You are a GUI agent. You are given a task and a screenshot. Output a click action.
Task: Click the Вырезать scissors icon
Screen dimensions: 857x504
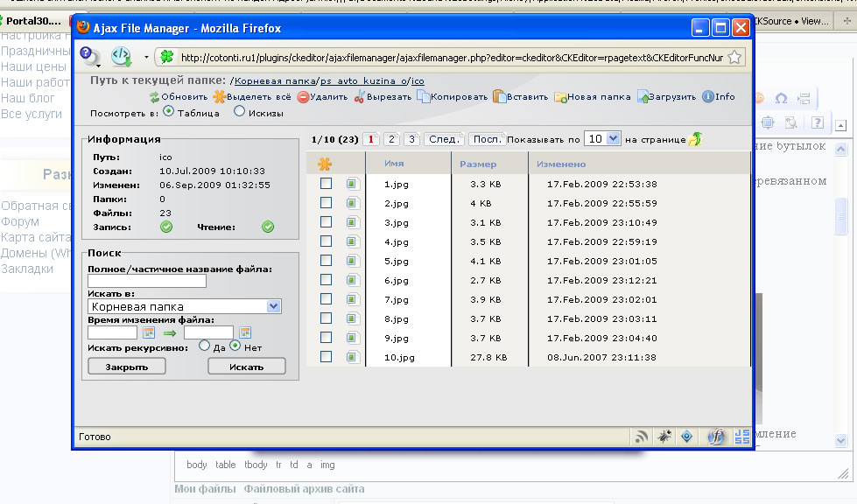pos(359,97)
